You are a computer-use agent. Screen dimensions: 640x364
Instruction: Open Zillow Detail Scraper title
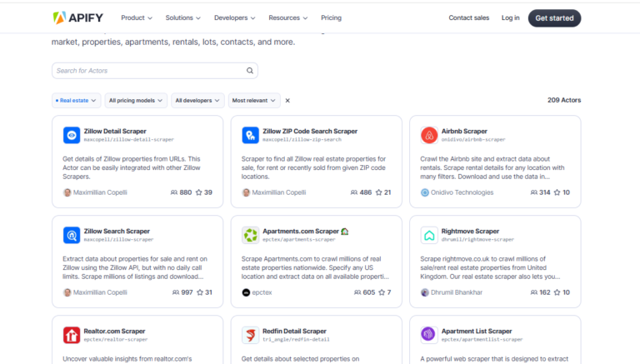(115, 132)
